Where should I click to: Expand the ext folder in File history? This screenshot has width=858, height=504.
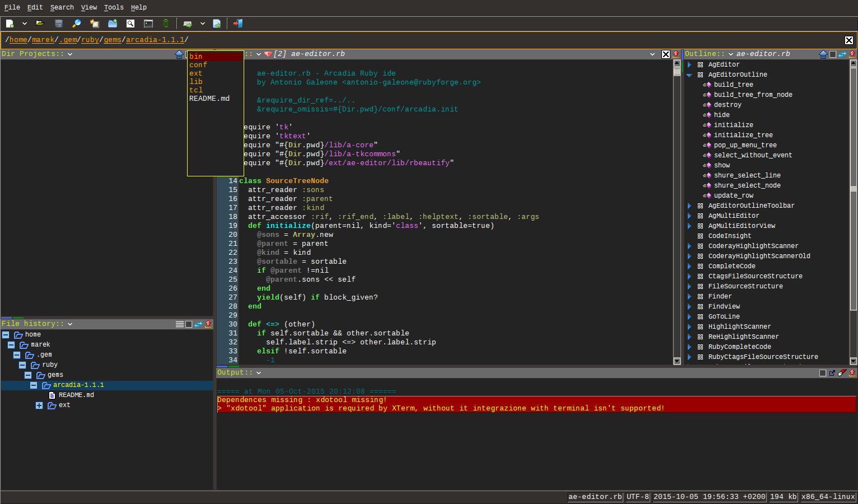(x=39, y=405)
